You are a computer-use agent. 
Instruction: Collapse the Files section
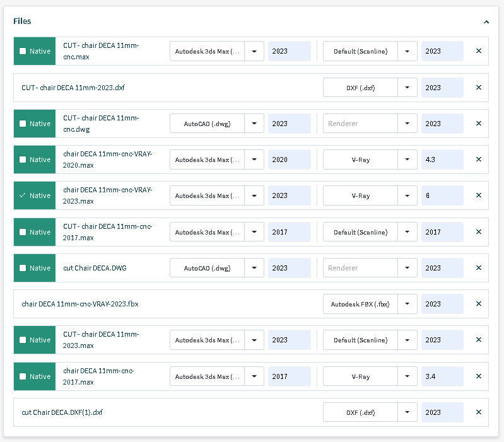pos(486,21)
